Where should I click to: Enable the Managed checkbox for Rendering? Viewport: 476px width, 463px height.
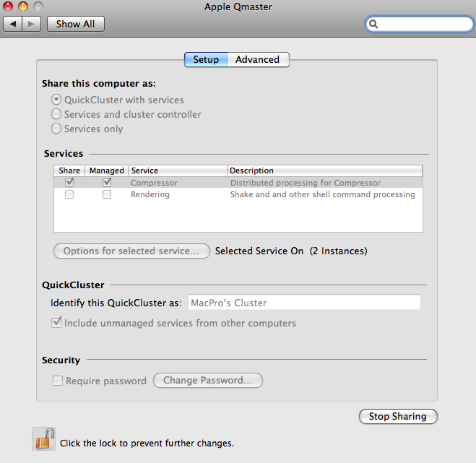[x=107, y=194]
